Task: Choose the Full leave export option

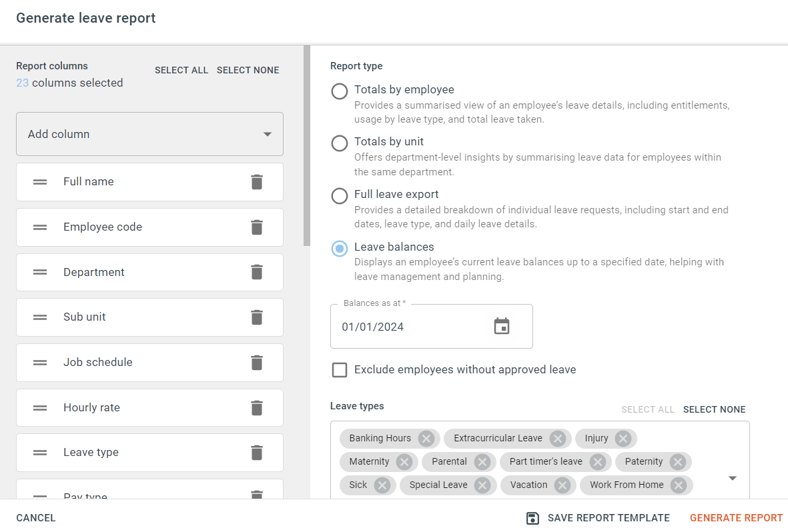Action: (339, 195)
